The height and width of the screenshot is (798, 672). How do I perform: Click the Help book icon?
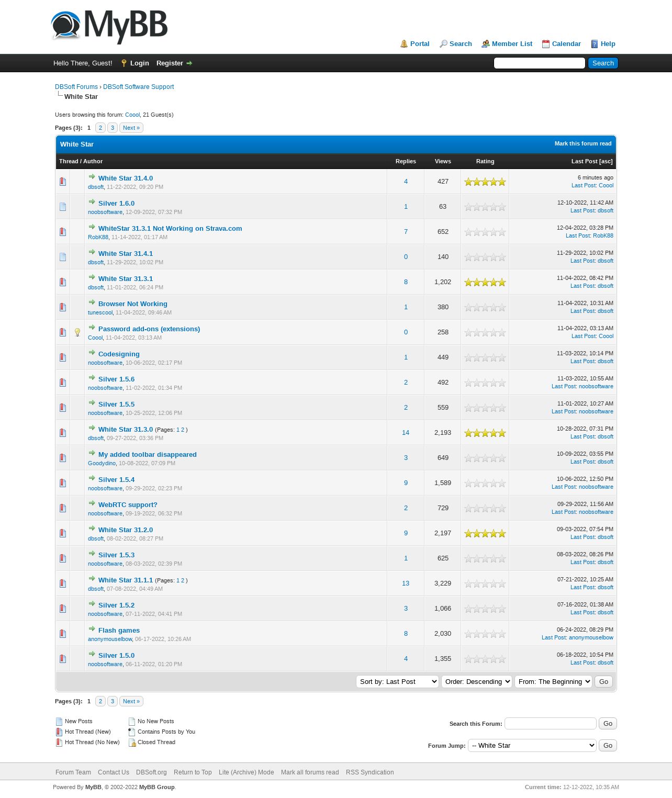(595, 44)
